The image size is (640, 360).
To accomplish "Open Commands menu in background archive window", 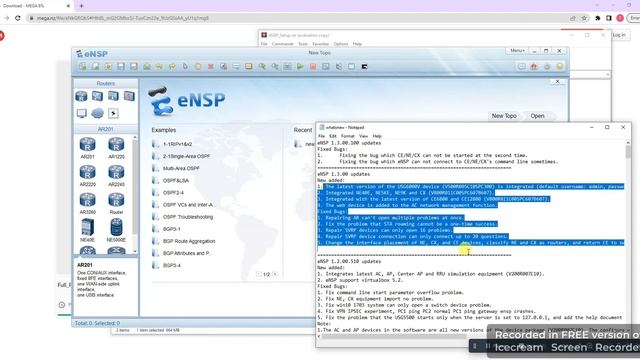I will click(282, 44).
